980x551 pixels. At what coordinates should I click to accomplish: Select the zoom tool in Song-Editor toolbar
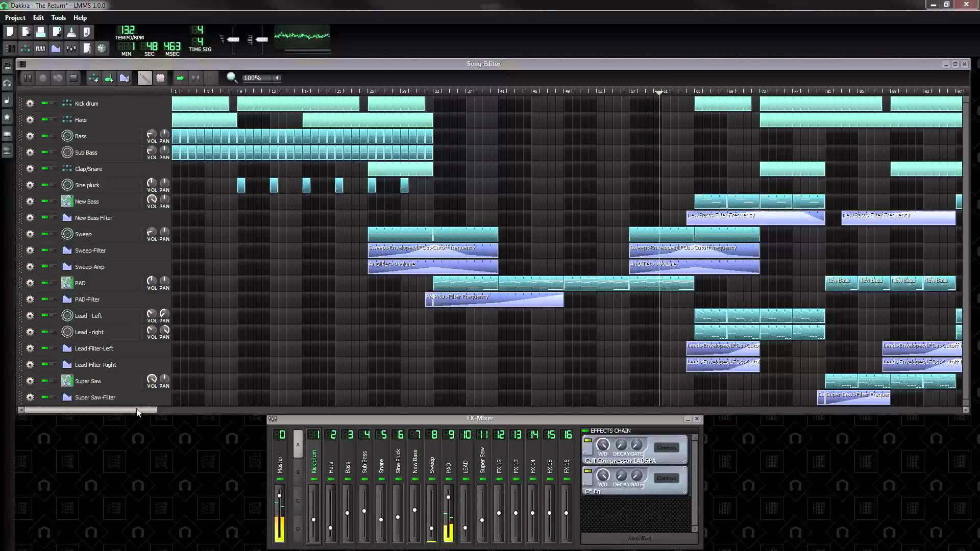(x=231, y=78)
